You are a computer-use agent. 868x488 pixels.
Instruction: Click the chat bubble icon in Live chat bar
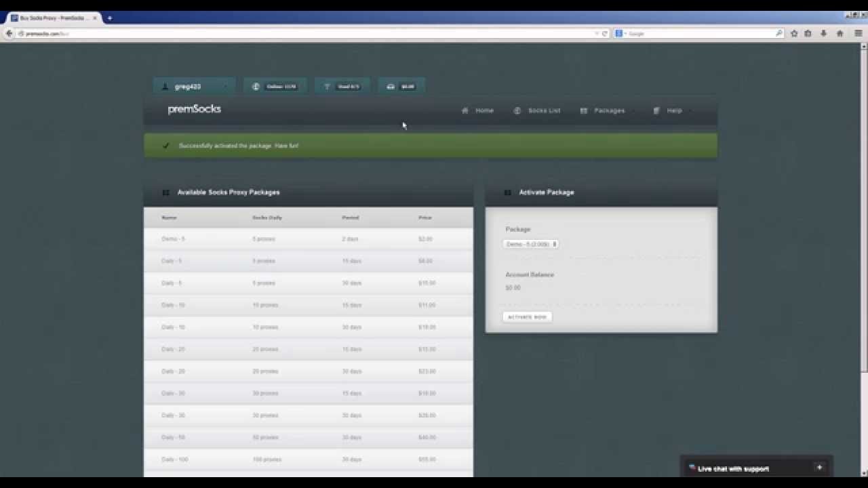[692, 467]
